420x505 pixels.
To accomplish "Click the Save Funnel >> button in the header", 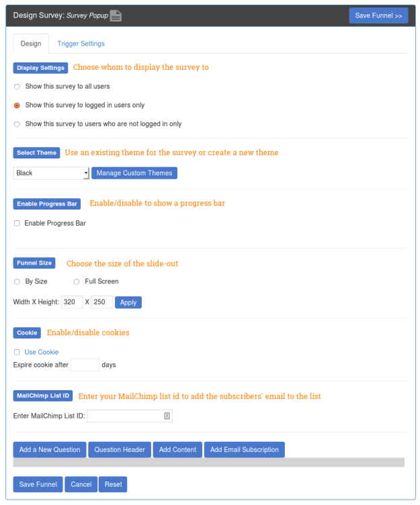I will click(378, 15).
